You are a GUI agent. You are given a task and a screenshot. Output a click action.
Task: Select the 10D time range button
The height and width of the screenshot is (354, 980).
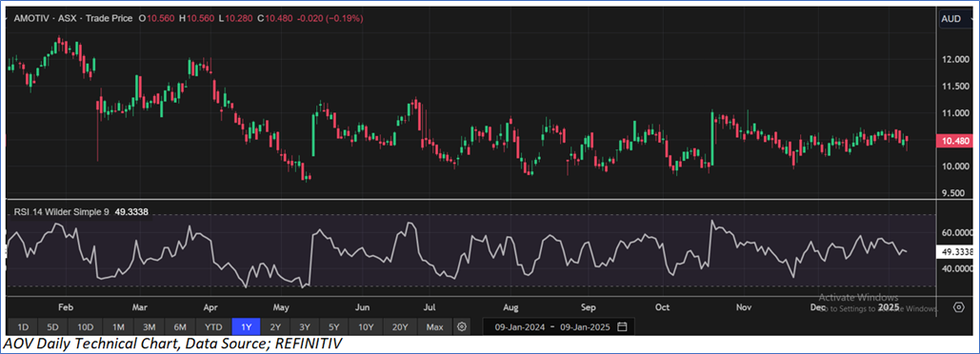point(86,326)
